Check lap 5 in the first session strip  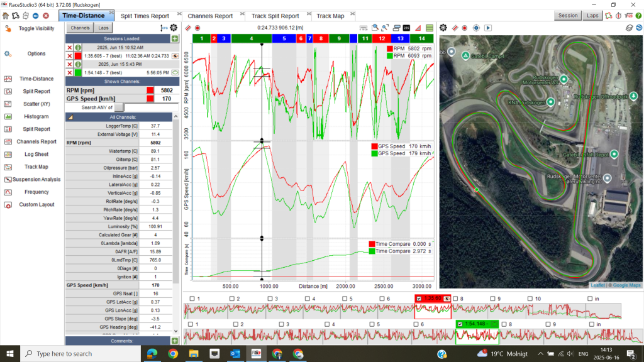click(345, 299)
